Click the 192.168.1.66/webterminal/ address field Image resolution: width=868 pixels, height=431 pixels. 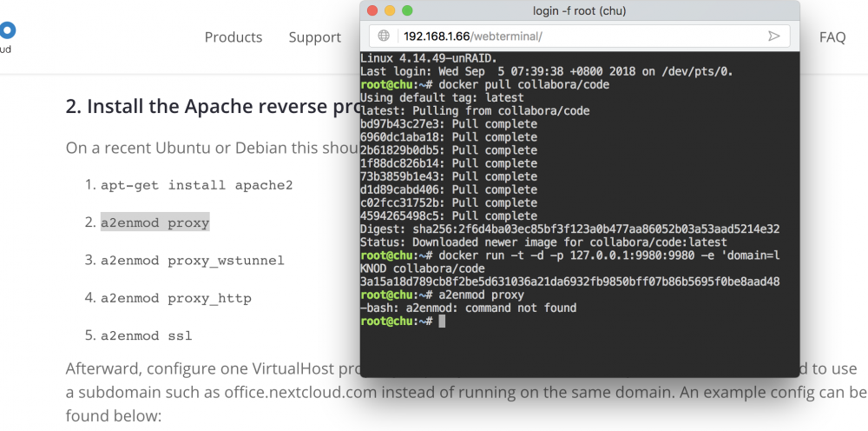click(x=580, y=36)
